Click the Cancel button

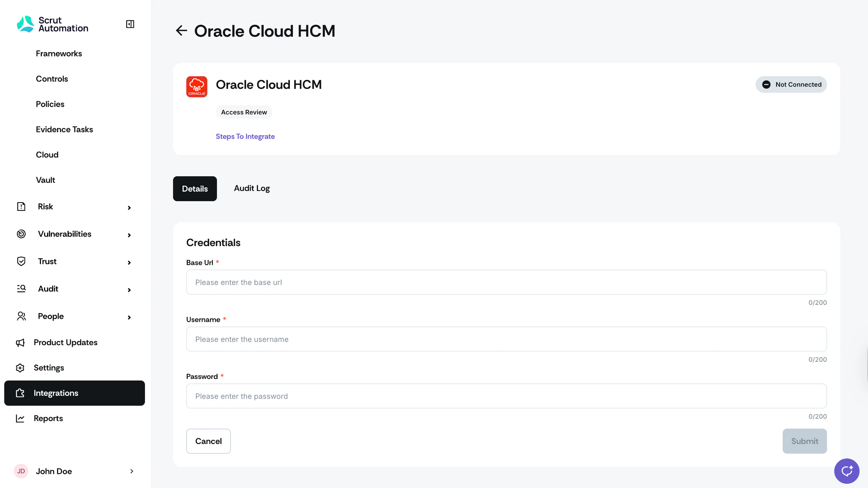coord(208,441)
